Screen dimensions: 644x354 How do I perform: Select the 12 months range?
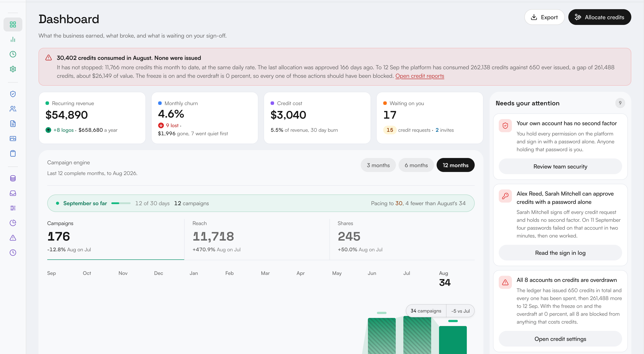click(x=455, y=165)
